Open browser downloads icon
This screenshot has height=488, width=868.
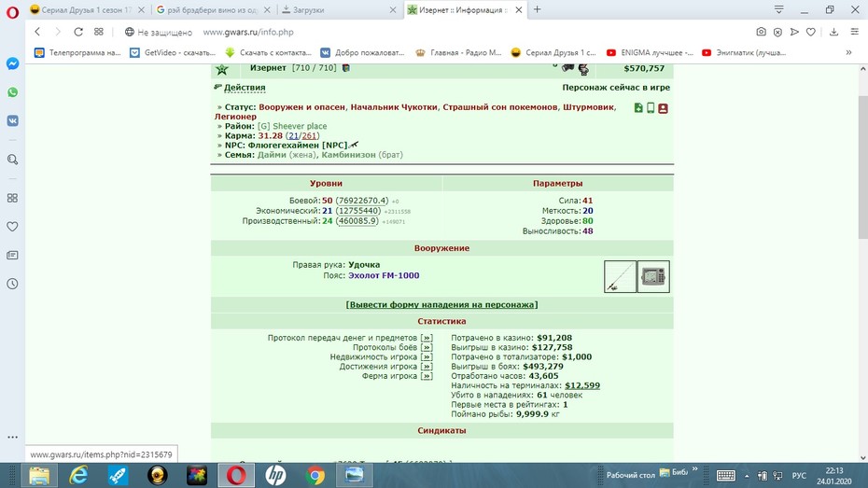833,32
